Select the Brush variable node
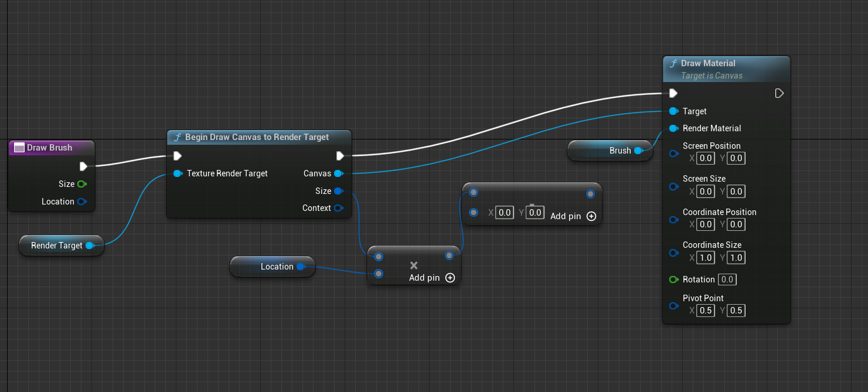Viewport: 868px width, 392px height. tap(610, 151)
